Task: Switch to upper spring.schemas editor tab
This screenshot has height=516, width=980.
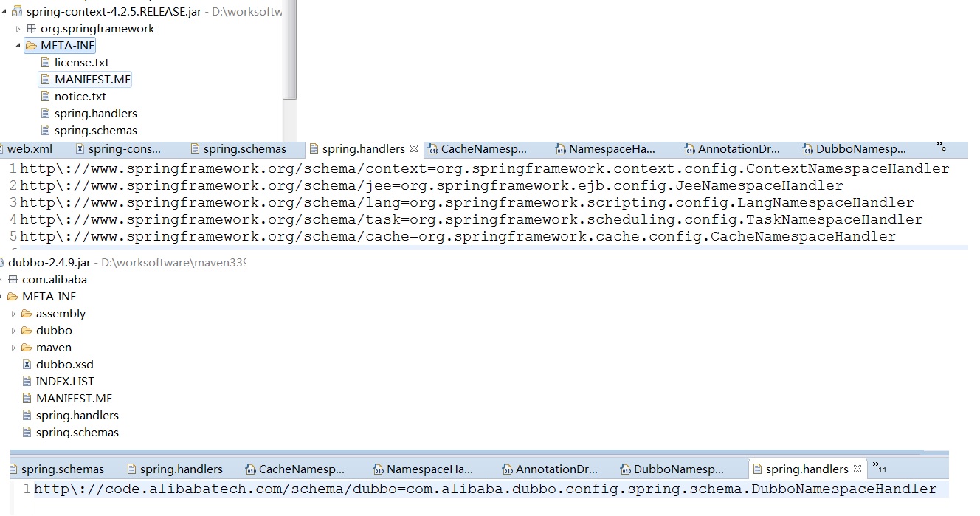Action: pyautogui.click(x=244, y=149)
